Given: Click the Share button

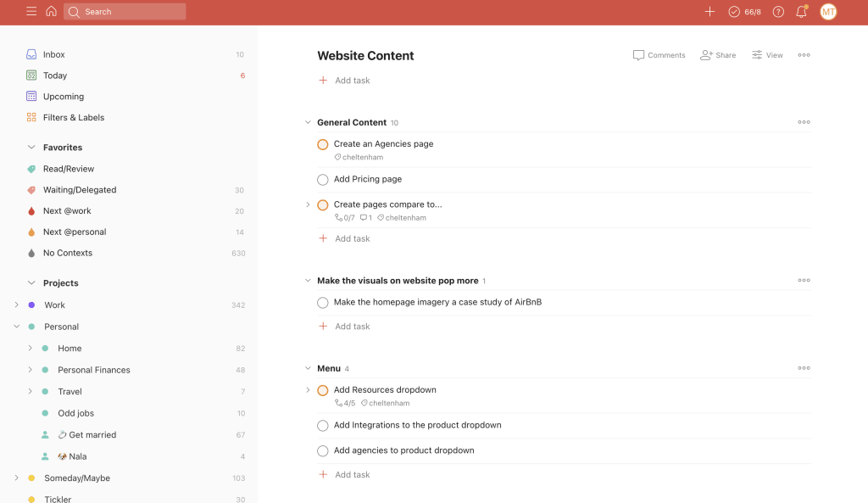Looking at the screenshot, I should pyautogui.click(x=718, y=55).
